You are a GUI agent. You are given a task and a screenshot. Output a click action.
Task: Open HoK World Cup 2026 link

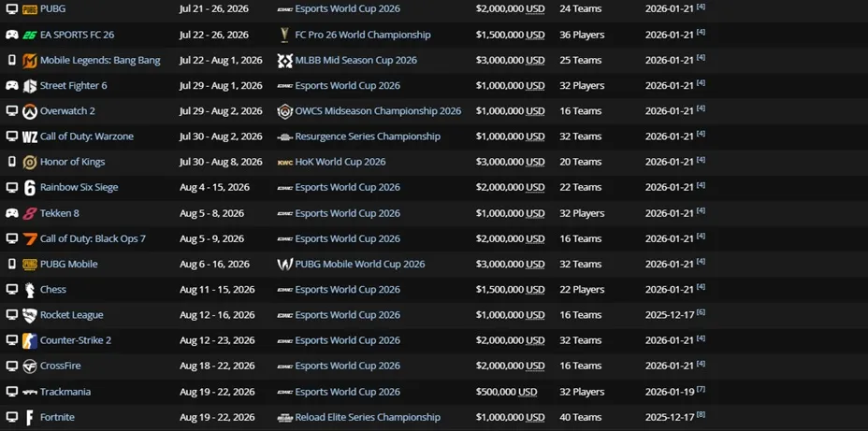pos(340,162)
